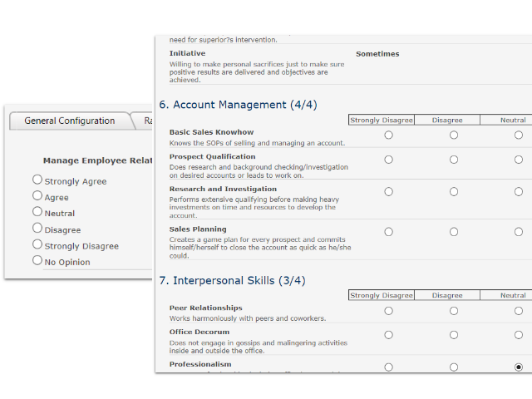Screen dimensions: 532x399
Task: Click the Office Decorum title
Action: [x=199, y=332]
